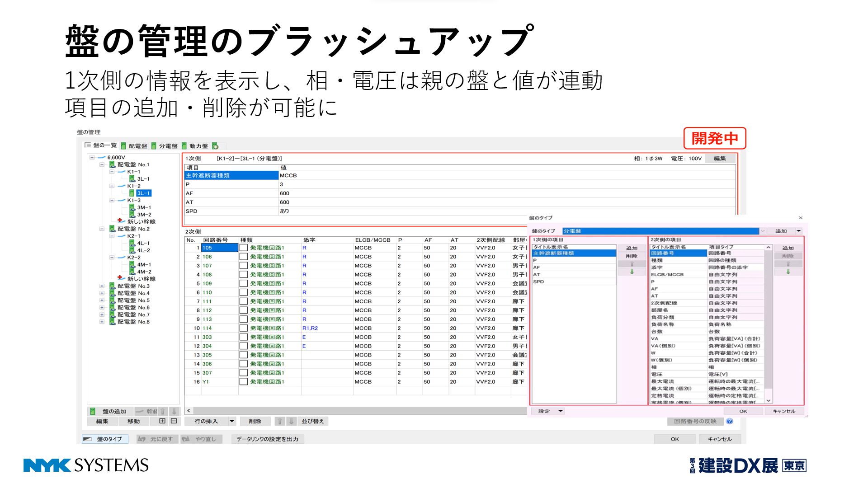Image resolution: width=868 pixels, height=488 pixels.
Task: Click green move-down arrow in 1次側の項目 panel
Action: click(x=632, y=272)
